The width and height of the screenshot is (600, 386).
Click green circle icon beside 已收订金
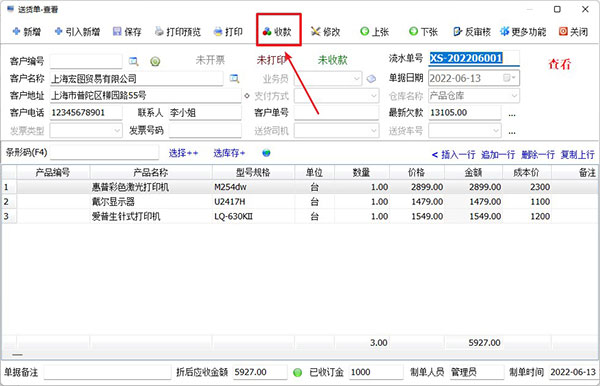[x=297, y=372]
